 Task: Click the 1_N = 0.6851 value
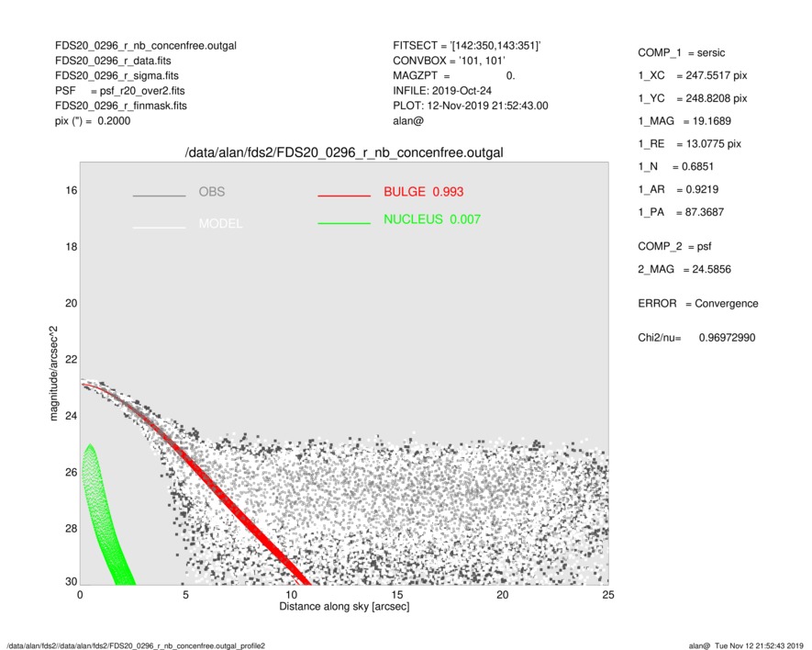[x=675, y=167]
